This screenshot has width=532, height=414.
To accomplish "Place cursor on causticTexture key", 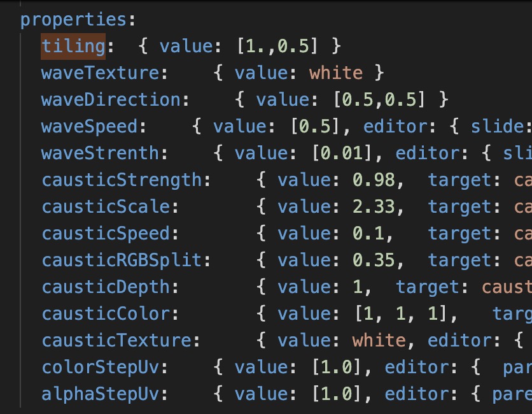I will point(116,341).
